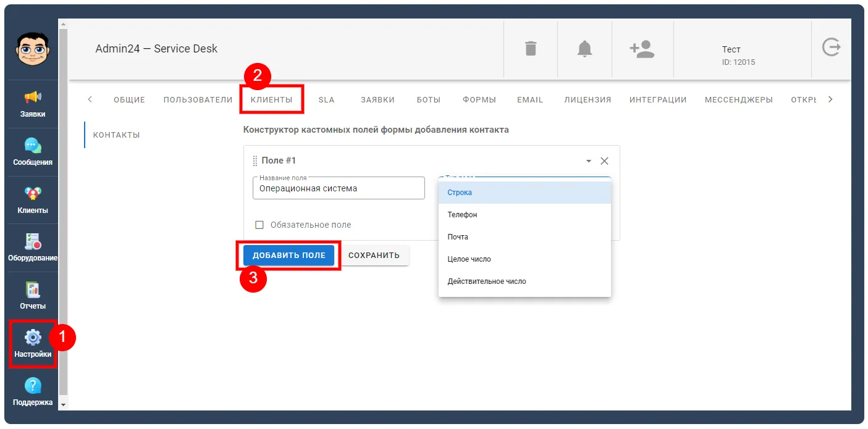This screenshot has width=868, height=429.
Task: Open the Клиенты people icon in sidebar
Action: pyautogui.click(x=33, y=194)
